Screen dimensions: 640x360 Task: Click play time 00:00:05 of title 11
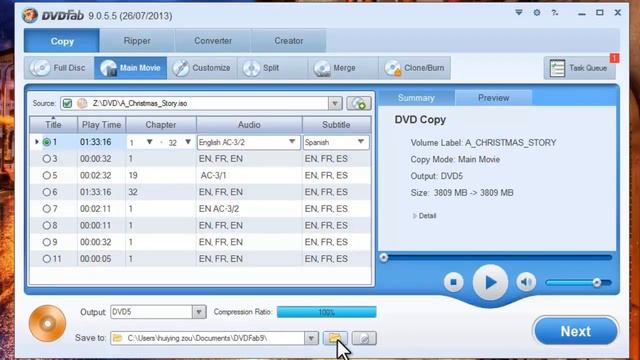(96, 259)
